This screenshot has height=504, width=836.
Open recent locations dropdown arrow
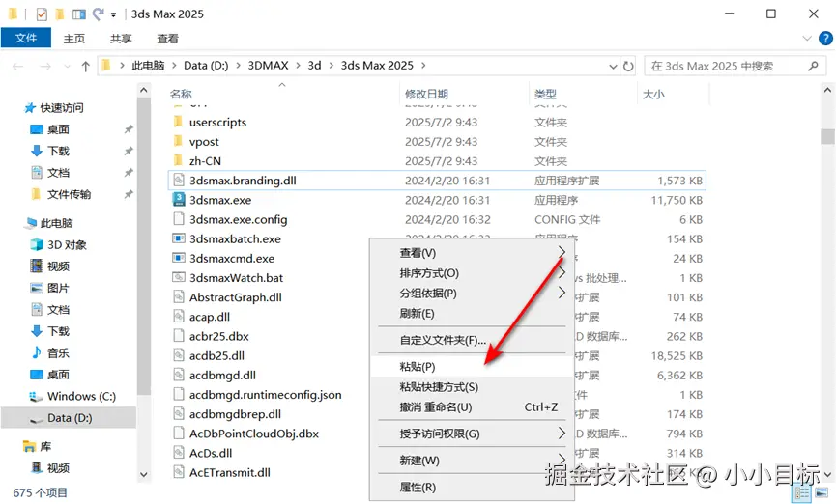67,66
